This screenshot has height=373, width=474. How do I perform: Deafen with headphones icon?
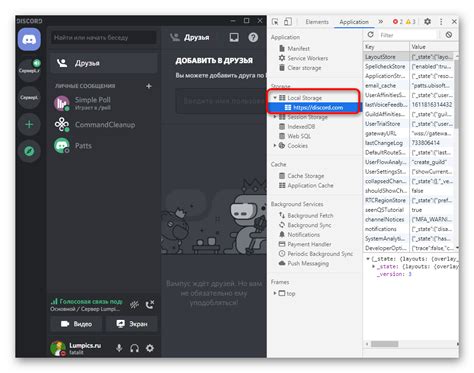click(135, 348)
